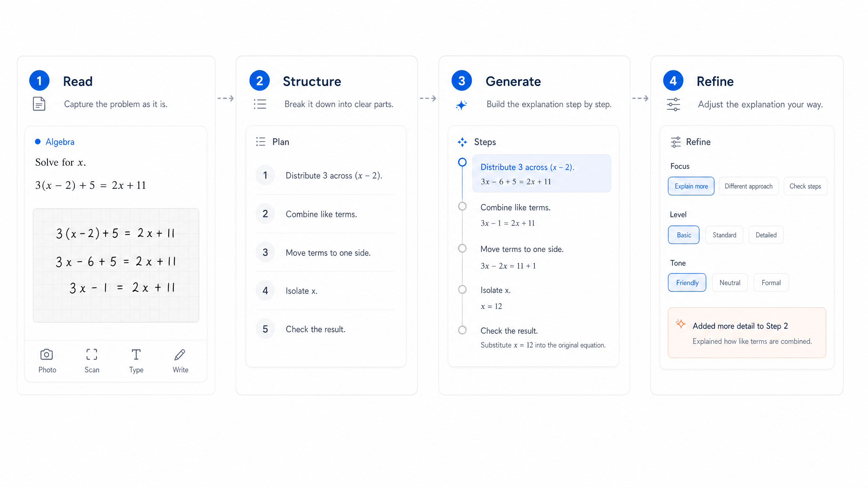
Task: Click the handwritten work thumbnail
Action: 116,265
